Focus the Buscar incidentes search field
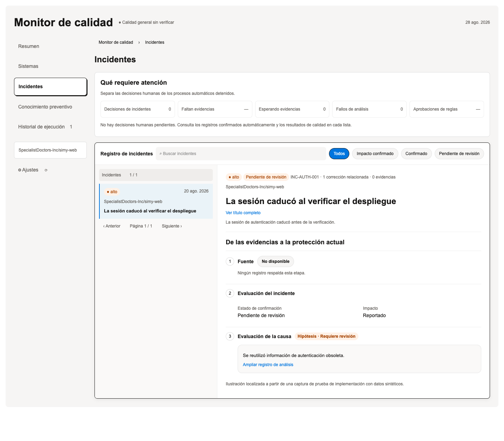This screenshot has width=504, height=441. (x=241, y=154)
